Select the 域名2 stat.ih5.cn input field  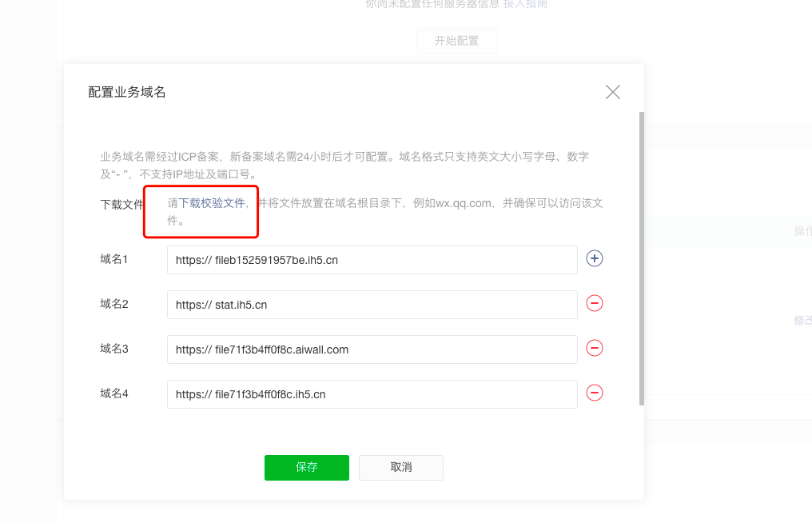[x=372, y=304]
